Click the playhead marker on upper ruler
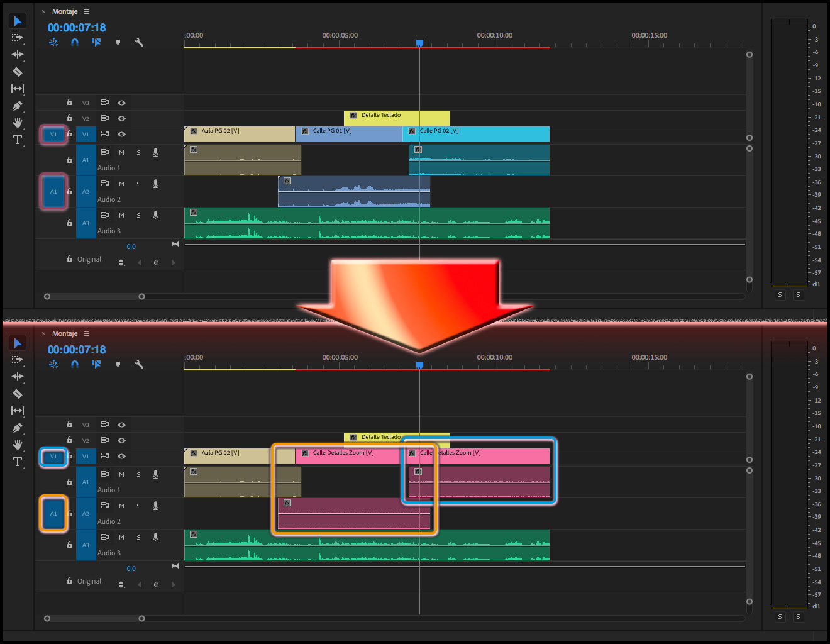The image size is (830, 644). (x=419, y=43)
